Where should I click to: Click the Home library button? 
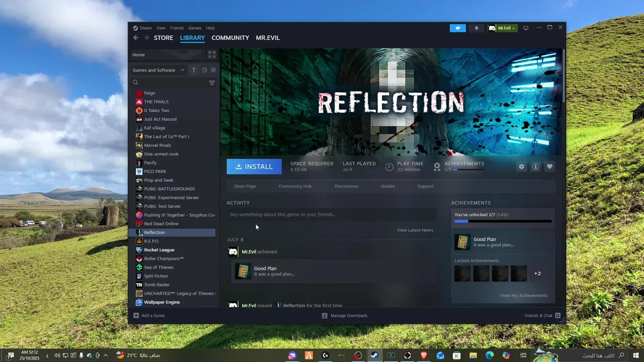tap(167, 55)
